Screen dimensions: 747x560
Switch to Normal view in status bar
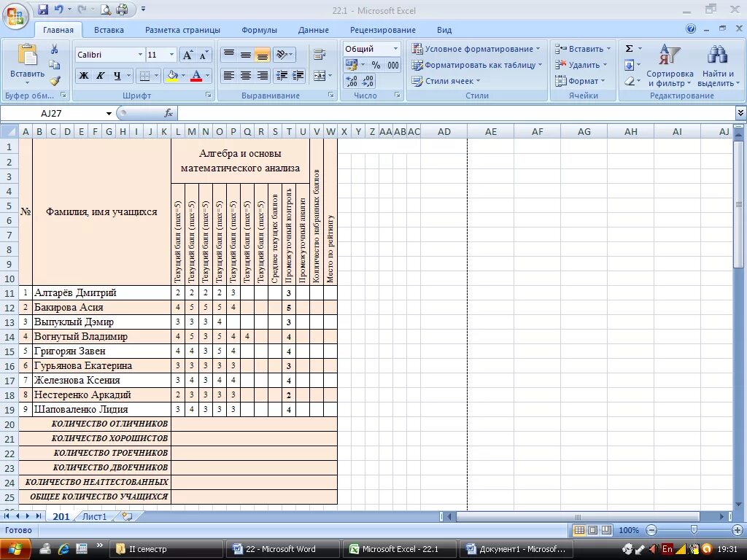pyautogui.click(x=579, y=530)
